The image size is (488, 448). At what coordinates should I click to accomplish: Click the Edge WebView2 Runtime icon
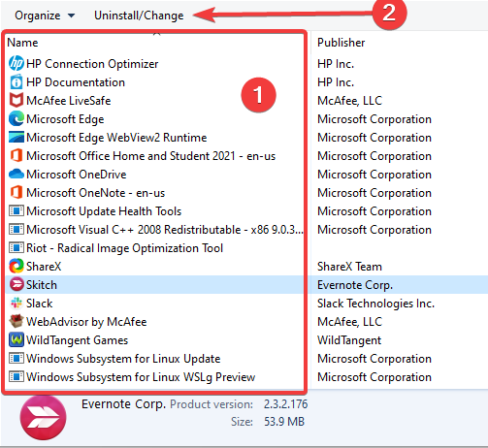16,138
